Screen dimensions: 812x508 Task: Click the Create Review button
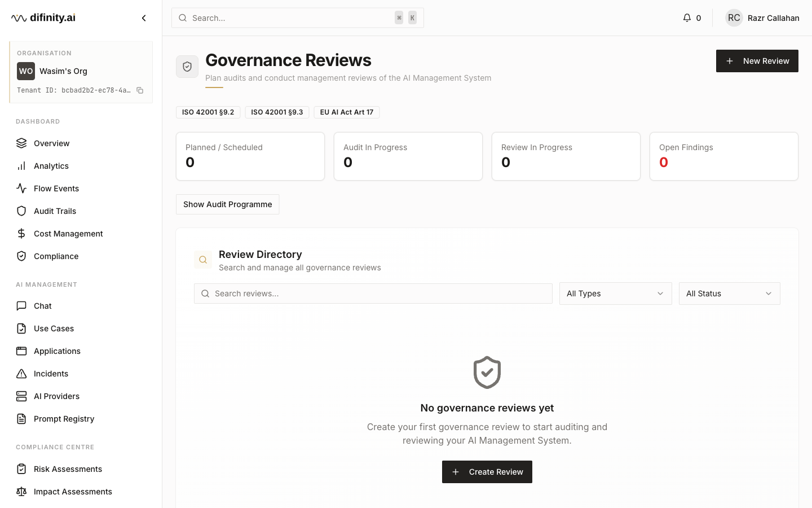tap(487, 472)
